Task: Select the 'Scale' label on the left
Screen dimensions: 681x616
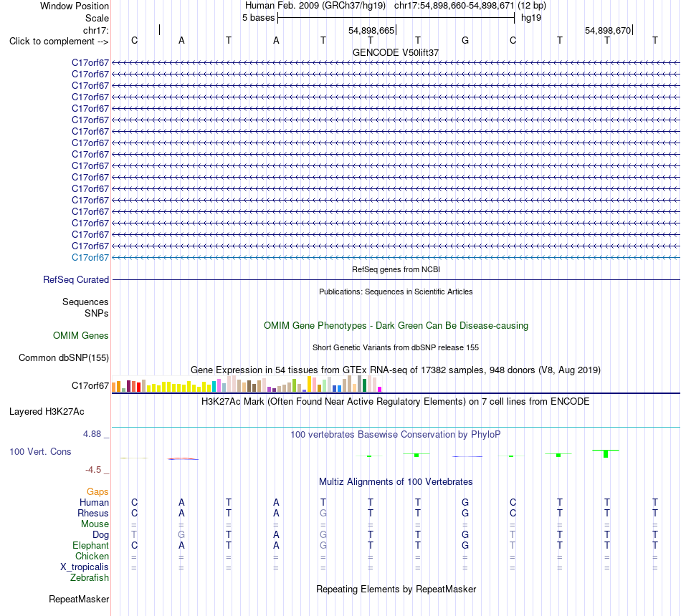Action: click(x=97, y=18)
